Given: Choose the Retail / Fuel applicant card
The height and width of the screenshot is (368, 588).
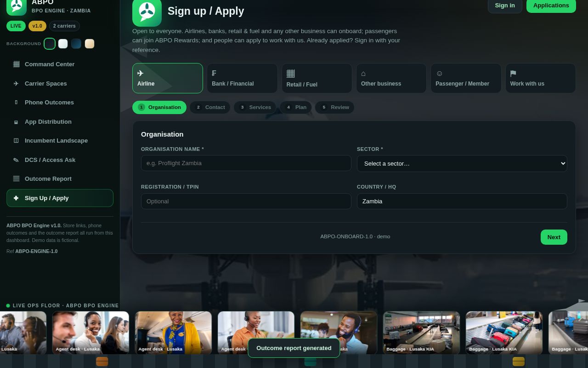Looking at the screenshot, I should point(317,78).
